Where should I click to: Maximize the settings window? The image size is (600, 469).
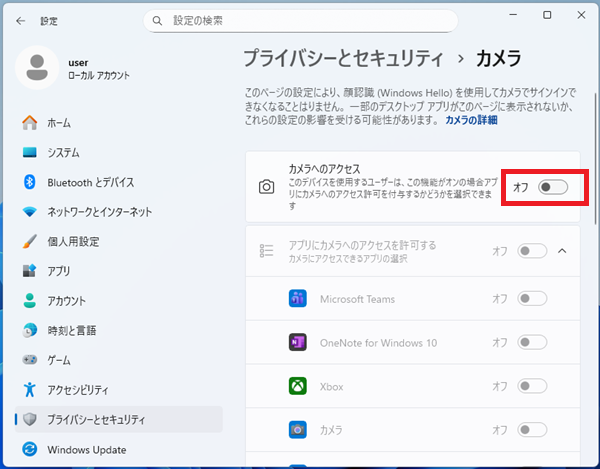pyautogui.click(x=547, y=15)
